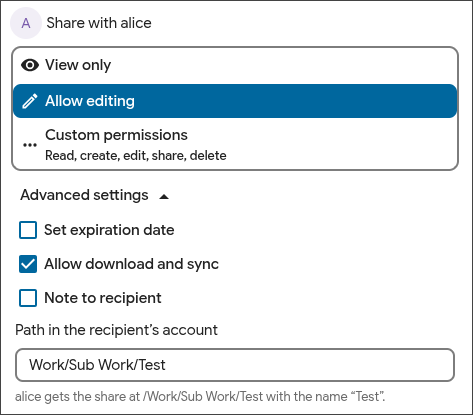Enable the Set expiration date checkbox
This screenshot has height=415, width=473.
click(28, 230)
